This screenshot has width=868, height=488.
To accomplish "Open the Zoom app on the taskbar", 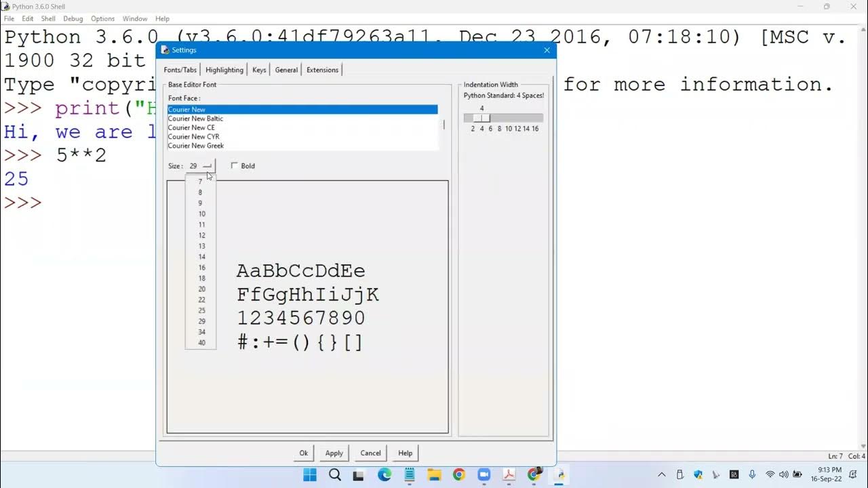I will (484, 474).
